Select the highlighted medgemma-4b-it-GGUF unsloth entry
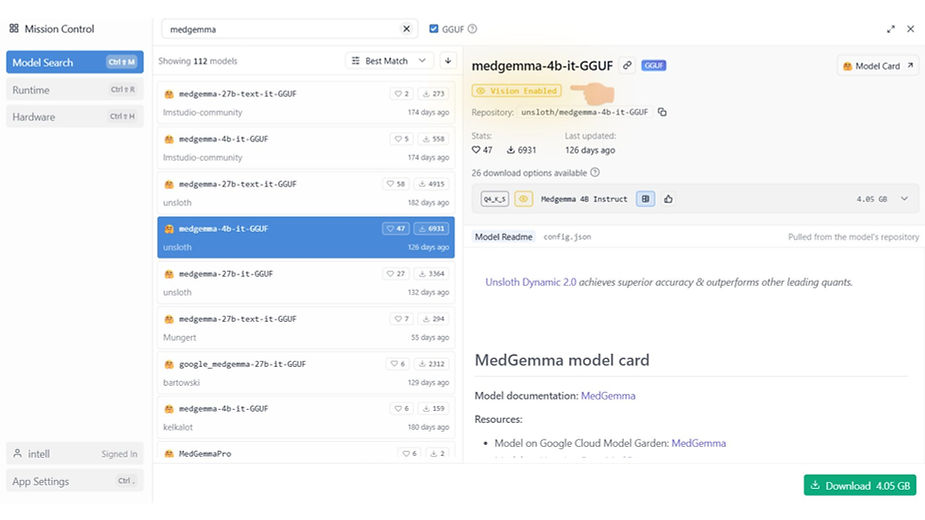925x520 pixels. tap(306, 237)
